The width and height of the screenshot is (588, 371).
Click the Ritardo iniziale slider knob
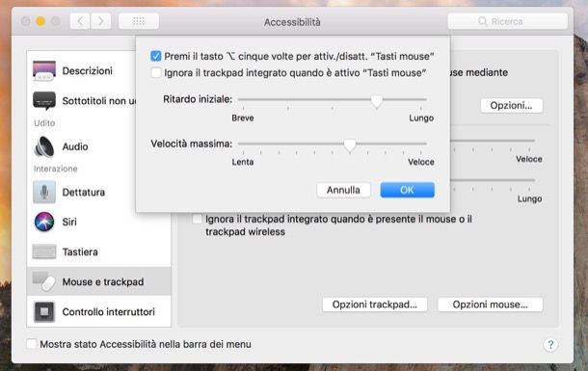377,101
